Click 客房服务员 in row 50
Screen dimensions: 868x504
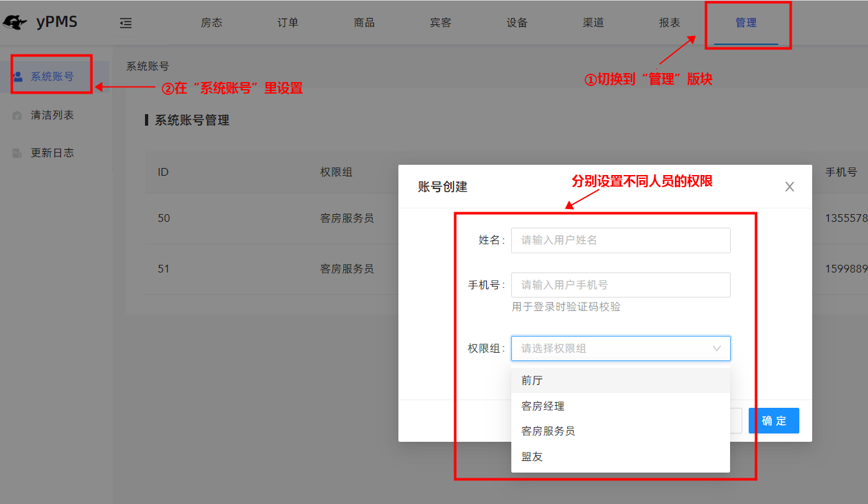(x=347, y=218)
